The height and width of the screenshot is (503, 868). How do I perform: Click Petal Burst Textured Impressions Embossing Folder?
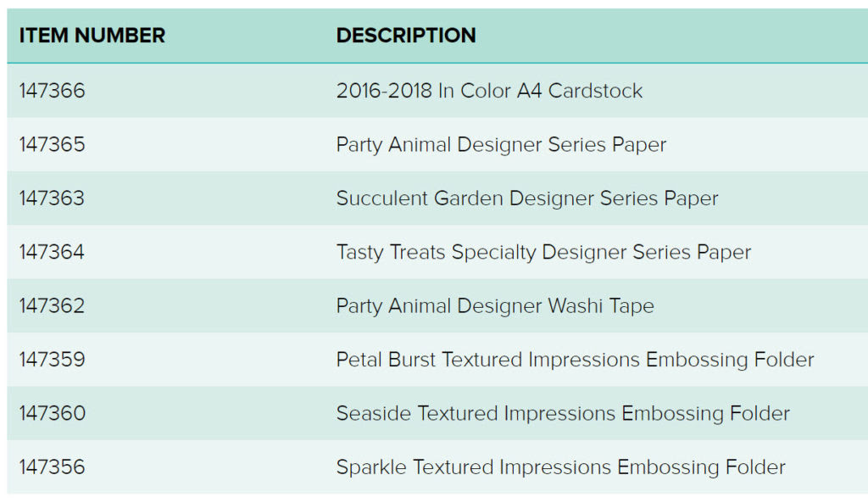point(576,360)
